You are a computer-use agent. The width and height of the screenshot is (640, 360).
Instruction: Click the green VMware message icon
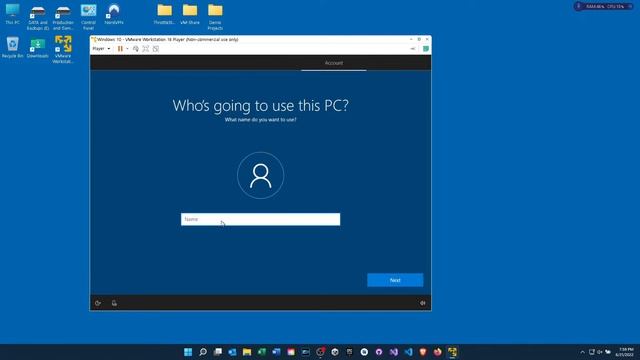click(426, 49)
